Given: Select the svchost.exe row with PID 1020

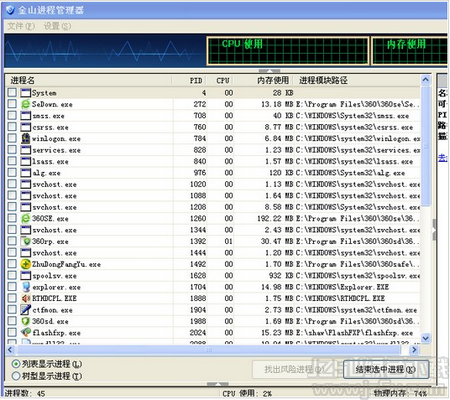Looking at the screenshot, I should [x=213, y=184].
